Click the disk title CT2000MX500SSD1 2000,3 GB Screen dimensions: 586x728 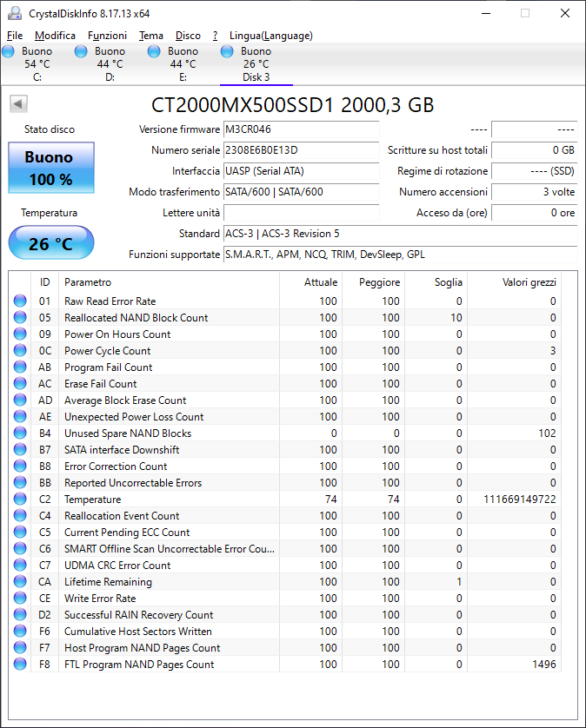293,105
